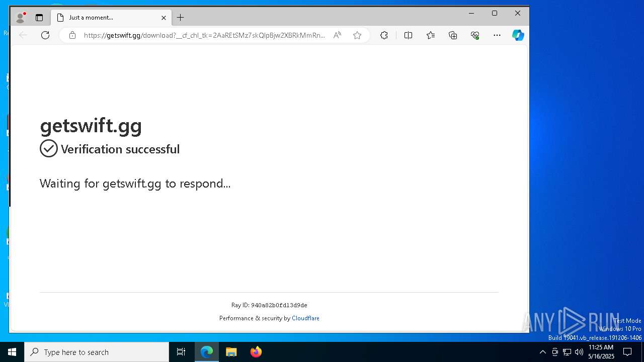Switch to Microsoft Edge in taskbar

pyautogui.click(x=207, y=352)
